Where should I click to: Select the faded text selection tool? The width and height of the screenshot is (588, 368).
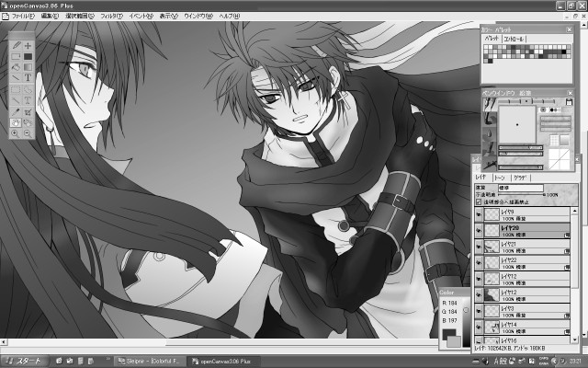coord(28,100)
